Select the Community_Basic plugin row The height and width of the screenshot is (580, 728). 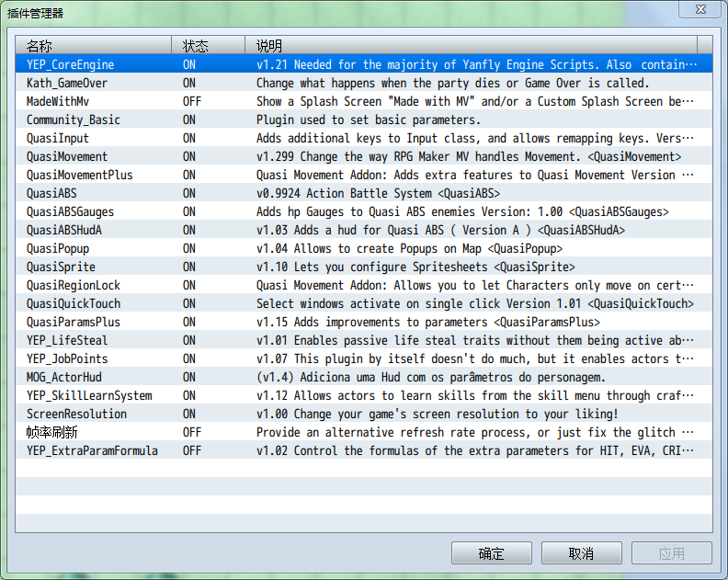tap(364, 119)
